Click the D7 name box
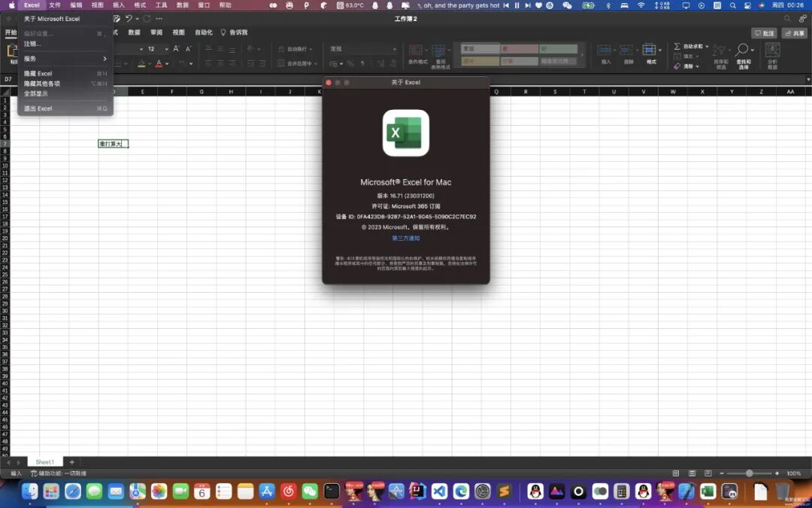This screenshot has width=812, height=508. [8, 79]
